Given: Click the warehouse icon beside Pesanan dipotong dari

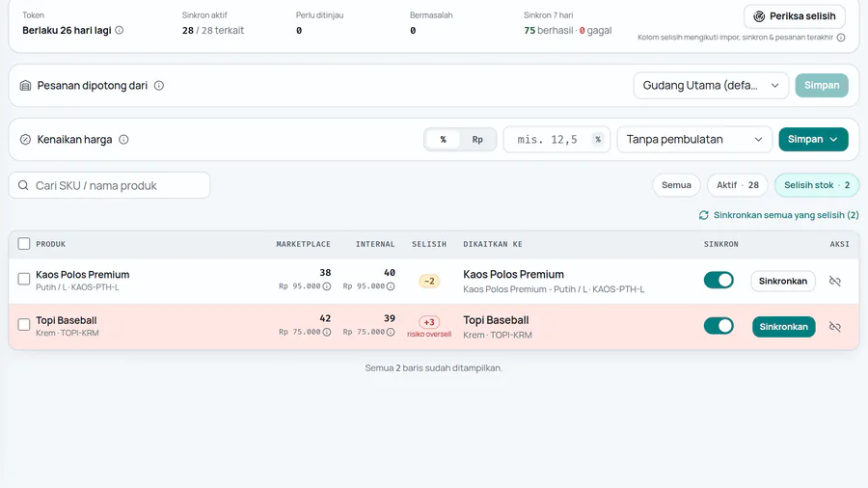Looking at the screenshot, I should (25, 86).
